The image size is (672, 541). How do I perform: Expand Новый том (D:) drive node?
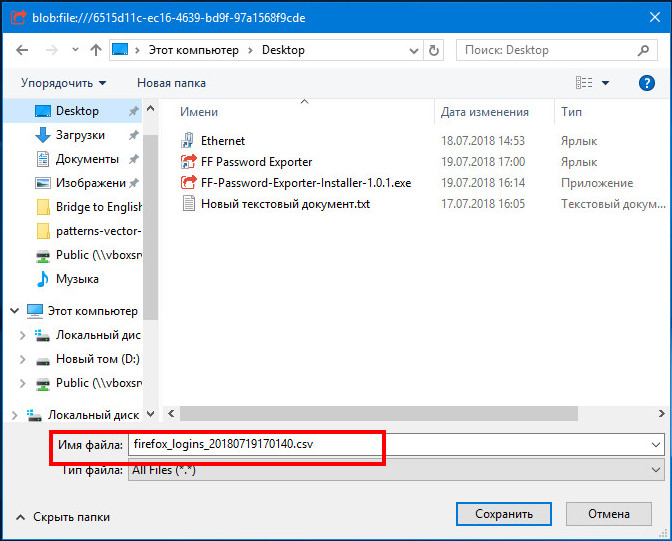click(x=23, y=359)
